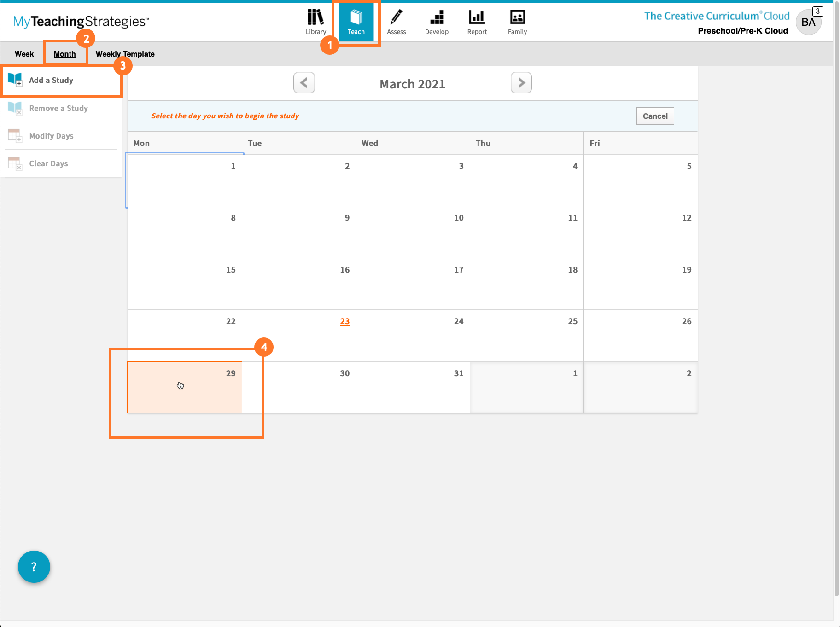Click Add a Study in sidebar
Screen dimensions: 840x627
click(51, 80)
